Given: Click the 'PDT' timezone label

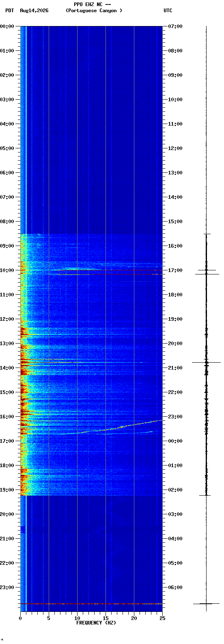Looking at the screenshot, I should click(9, 11).
